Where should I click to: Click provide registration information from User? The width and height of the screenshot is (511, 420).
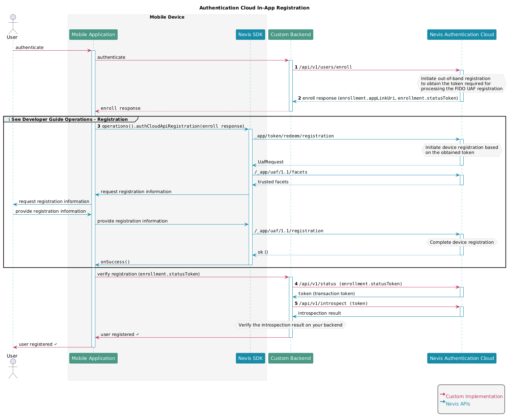tap(51, 211)
